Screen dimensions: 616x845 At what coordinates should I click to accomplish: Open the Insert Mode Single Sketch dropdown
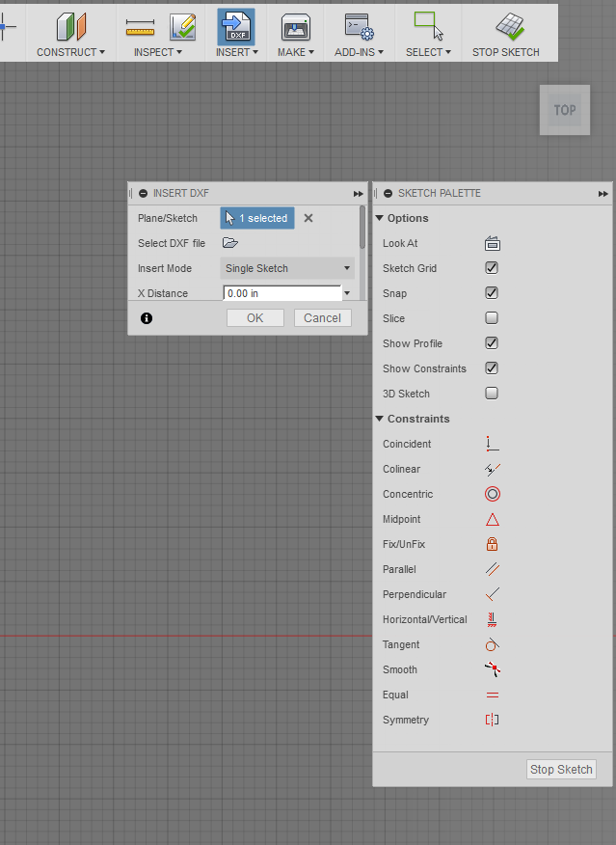287,268
